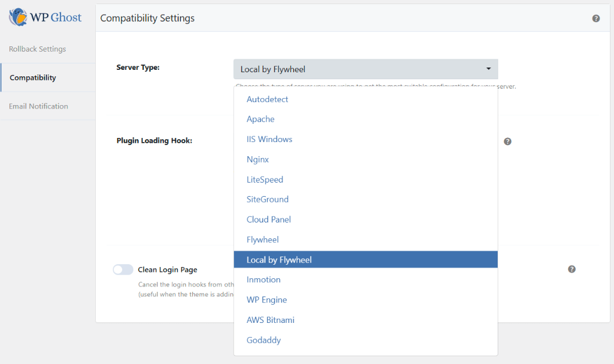Choose AWS Bitnami option
The height and width of the screenshot is (364, 614).
tap(270, 320)
